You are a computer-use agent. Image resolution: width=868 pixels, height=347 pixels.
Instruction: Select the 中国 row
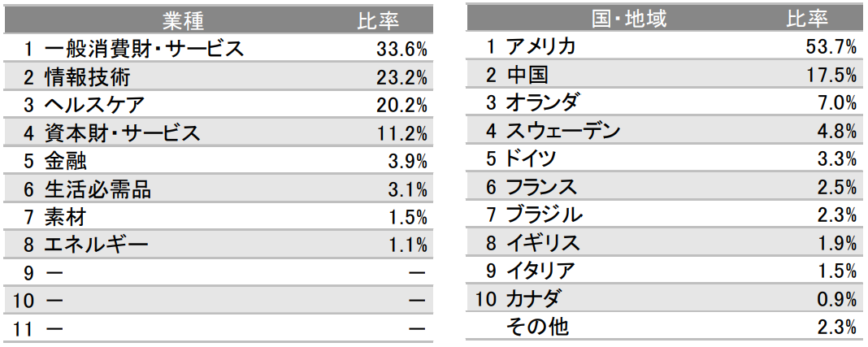[x=665, y=76]
